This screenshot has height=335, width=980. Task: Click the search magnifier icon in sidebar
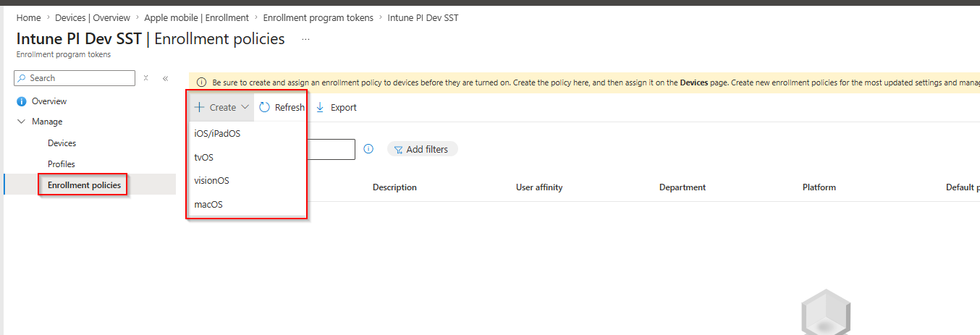(x=22, y=78)
